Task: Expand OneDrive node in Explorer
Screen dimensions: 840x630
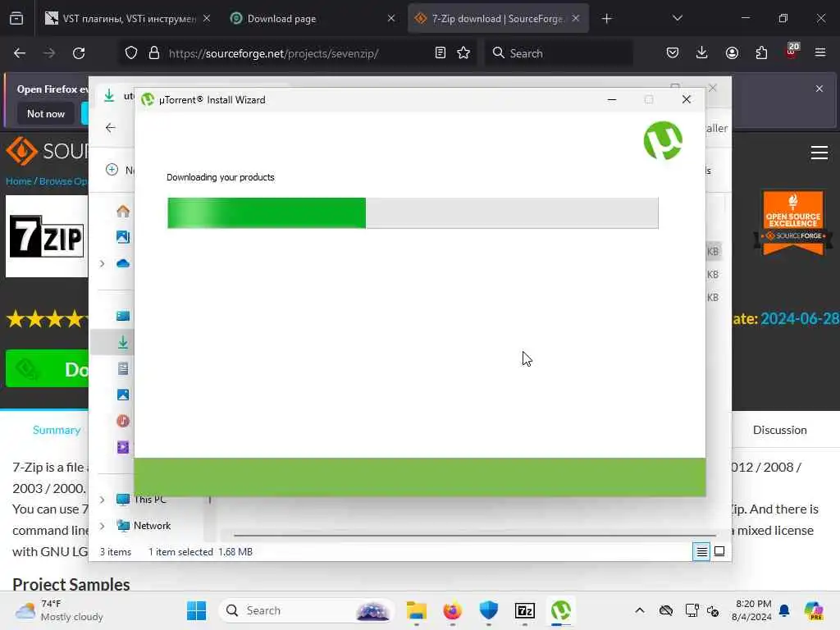Action: click(x=103, y=263)
